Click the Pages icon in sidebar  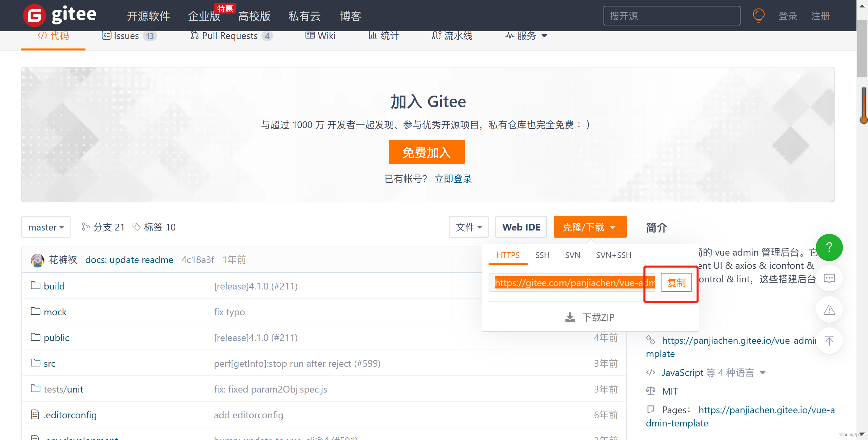pyautogui.click(x=650, y=409)
